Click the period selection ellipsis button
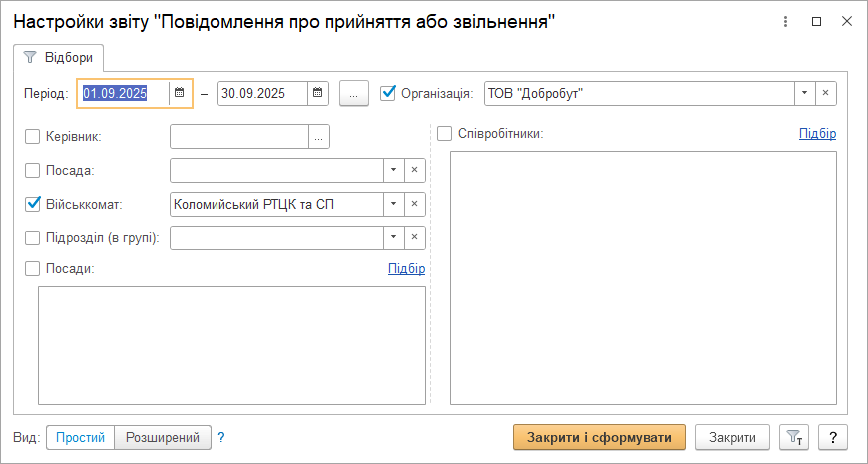The width and height of the screenshot is (868, 464). tap(354, 93)
